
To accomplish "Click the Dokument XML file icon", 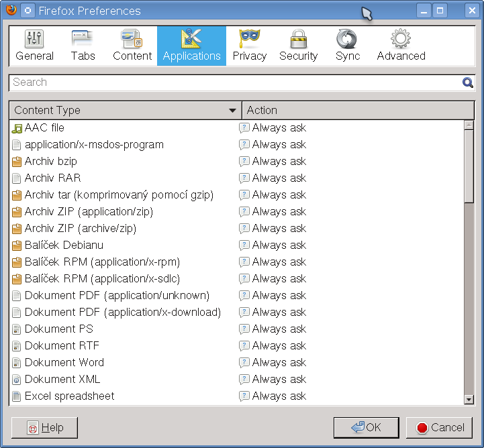I will 16,380.
